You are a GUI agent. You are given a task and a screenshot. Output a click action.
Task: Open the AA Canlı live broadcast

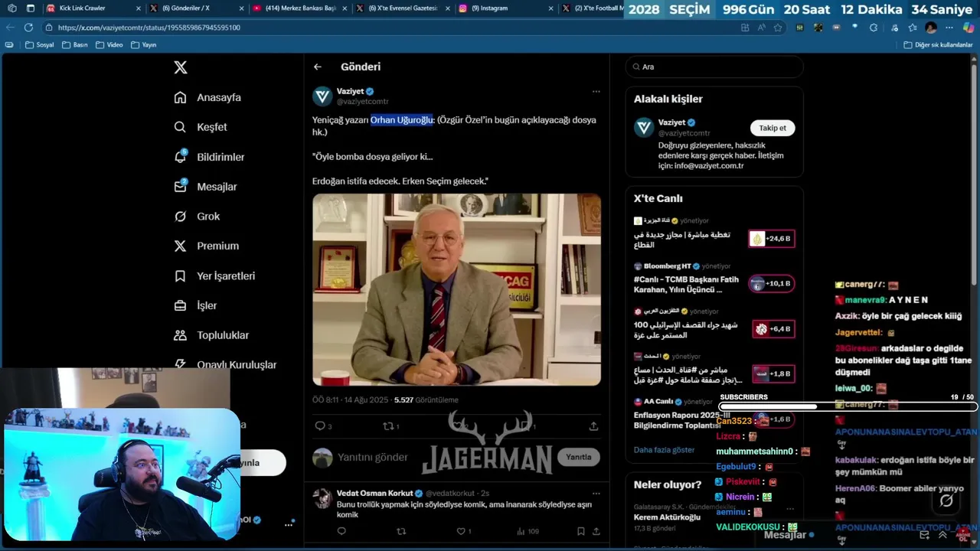(x=714, y=414)
